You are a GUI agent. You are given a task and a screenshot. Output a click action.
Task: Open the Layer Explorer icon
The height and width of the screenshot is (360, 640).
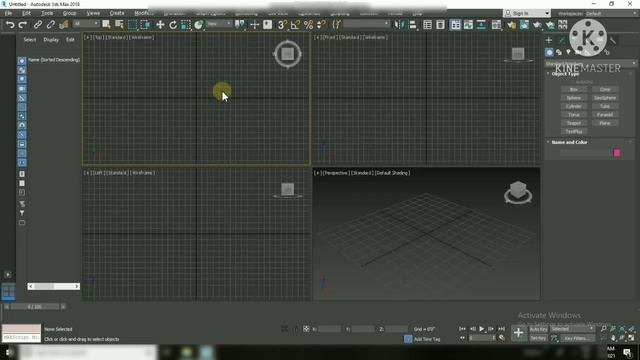pos(440,25)
